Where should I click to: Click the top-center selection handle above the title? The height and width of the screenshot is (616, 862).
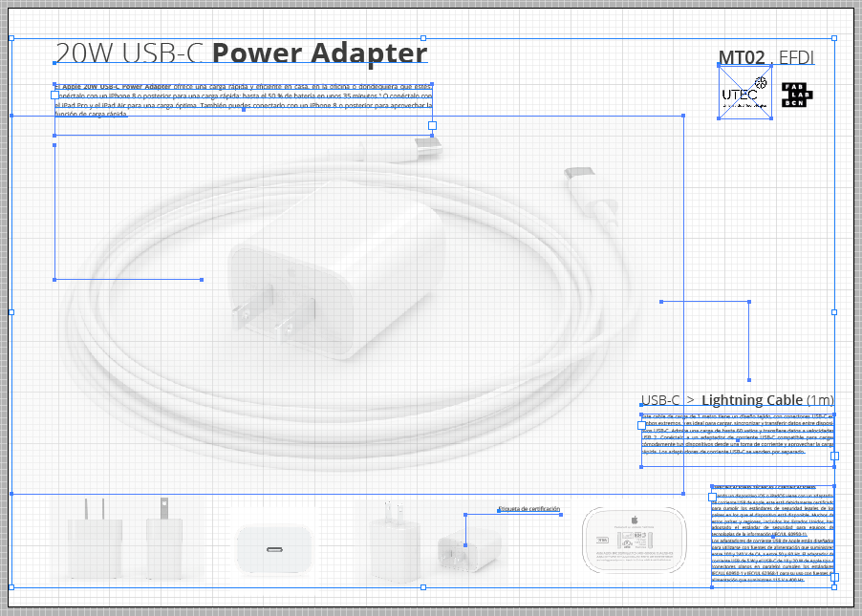click(423, 38)
